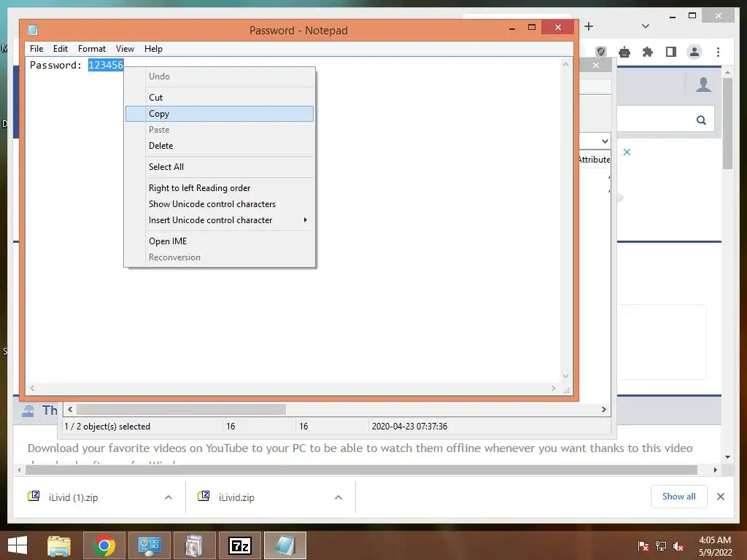Screen dimensions: 747x560
Task: Open File Explorer from the taskbar
Action: (x=58, y=545)
